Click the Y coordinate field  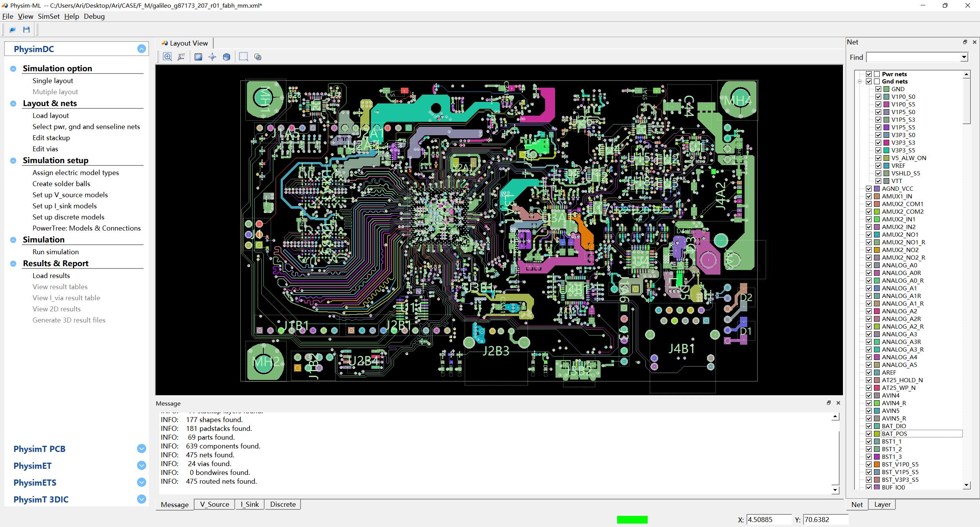tap(825, 520)
